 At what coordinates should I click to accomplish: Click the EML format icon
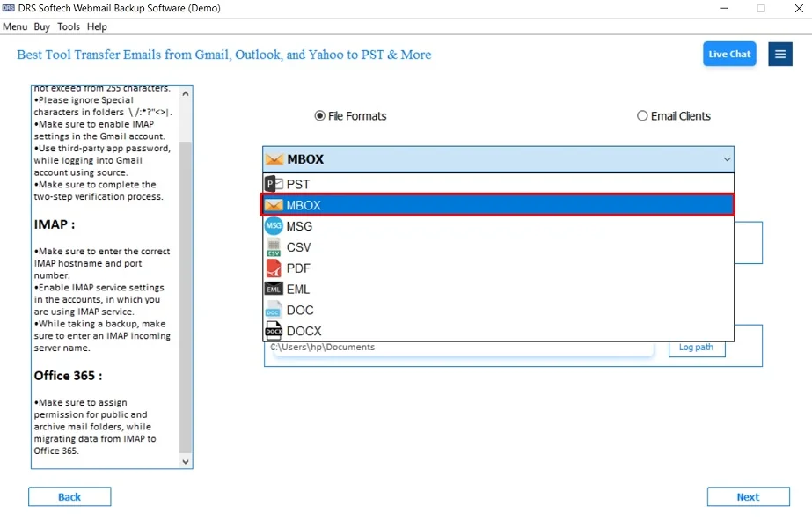click(273, 289)
